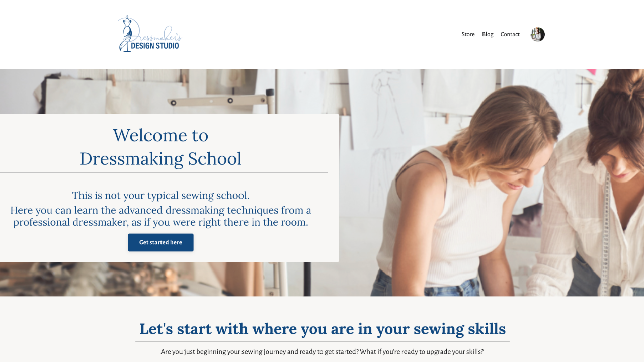Click the 'Are you just beginning your sewing journey' text
Screen dimensions: 644x362
coord(322,352)
